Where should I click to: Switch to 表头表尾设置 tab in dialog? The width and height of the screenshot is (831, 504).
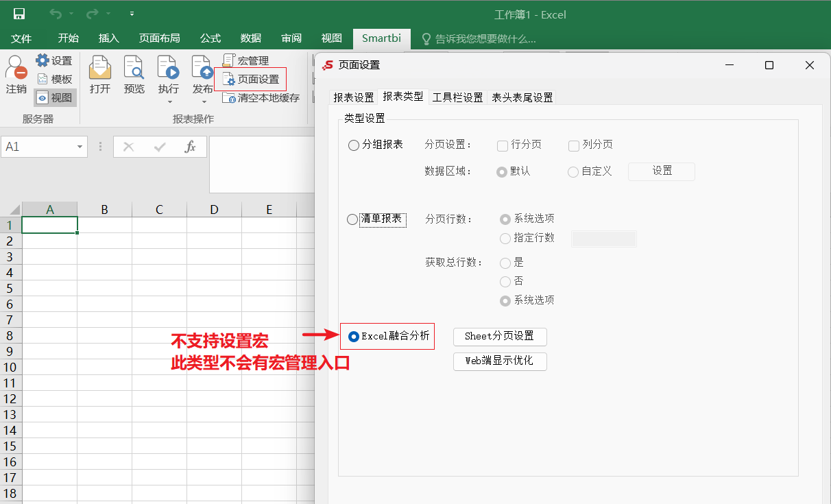coord(522,97)
